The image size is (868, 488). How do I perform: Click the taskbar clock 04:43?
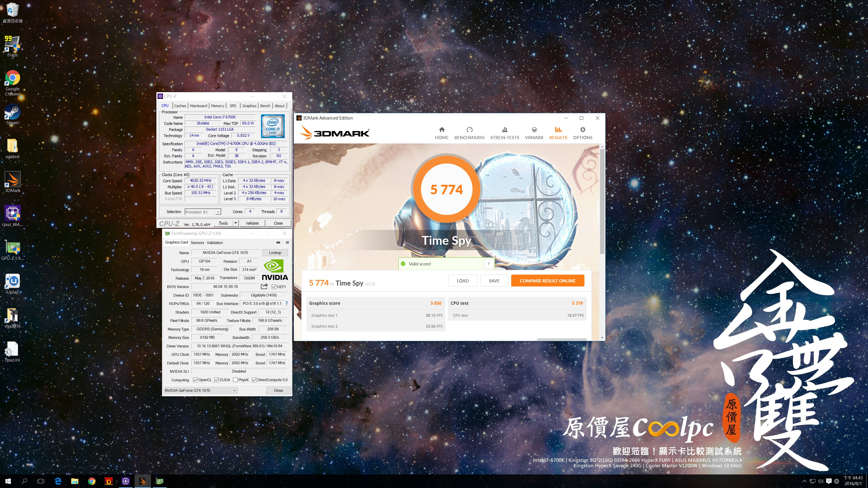(x=853, y=481)
